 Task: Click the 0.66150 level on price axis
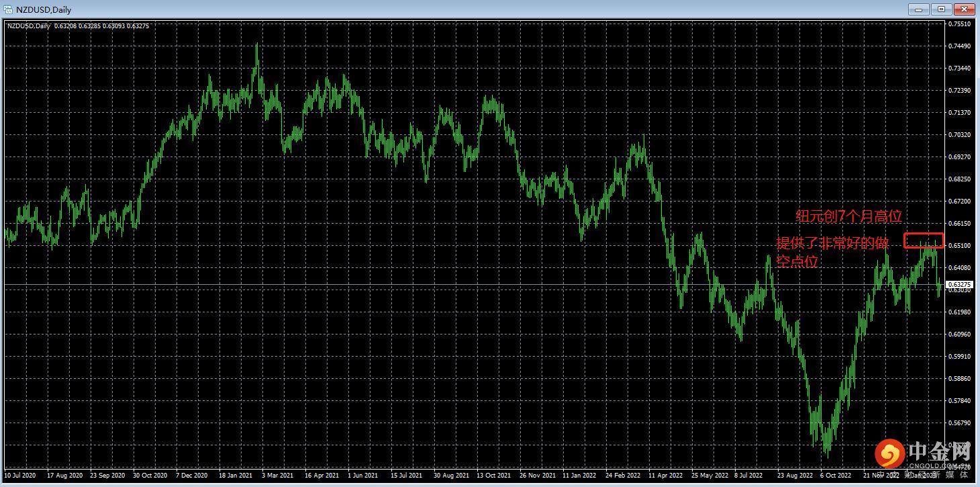(x=960, y=224)
